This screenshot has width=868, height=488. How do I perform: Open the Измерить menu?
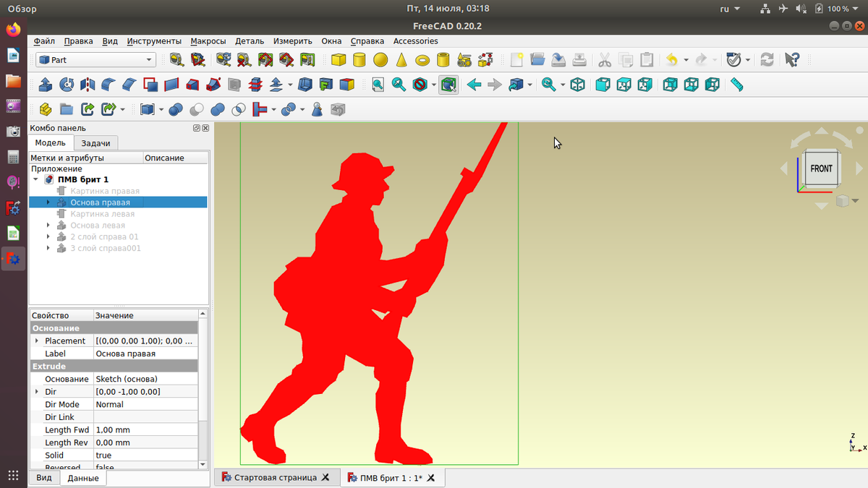(x=293, y=41)
